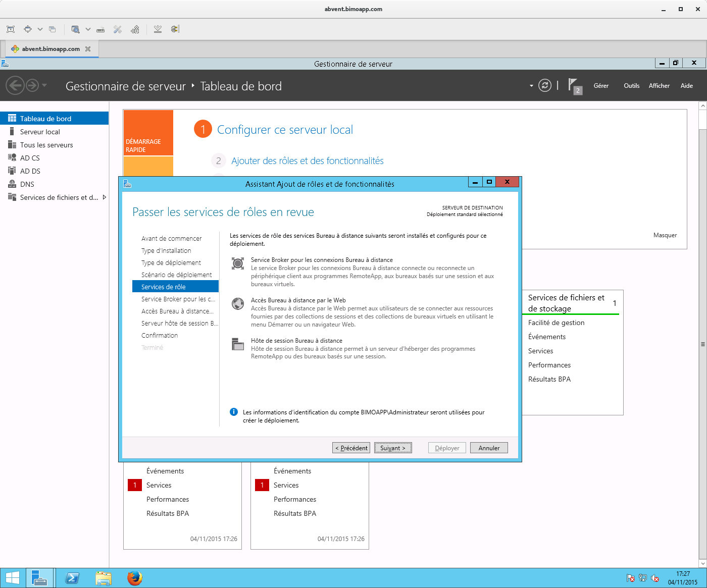Click the muted speaker icon in the system tray

click(x=655, y=577)
